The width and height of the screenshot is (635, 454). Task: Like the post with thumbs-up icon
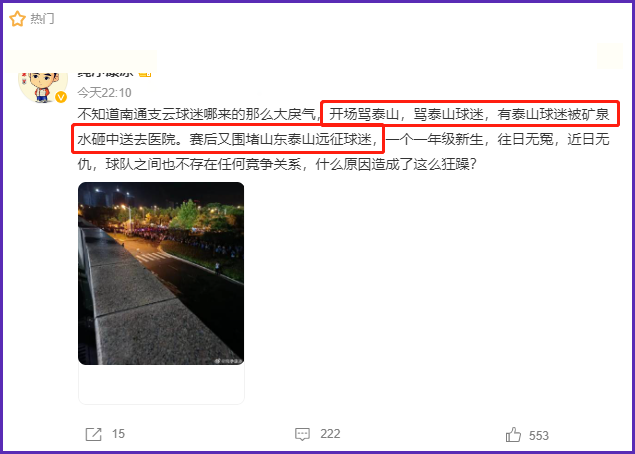pyautogui.click(x=513, y=435)
